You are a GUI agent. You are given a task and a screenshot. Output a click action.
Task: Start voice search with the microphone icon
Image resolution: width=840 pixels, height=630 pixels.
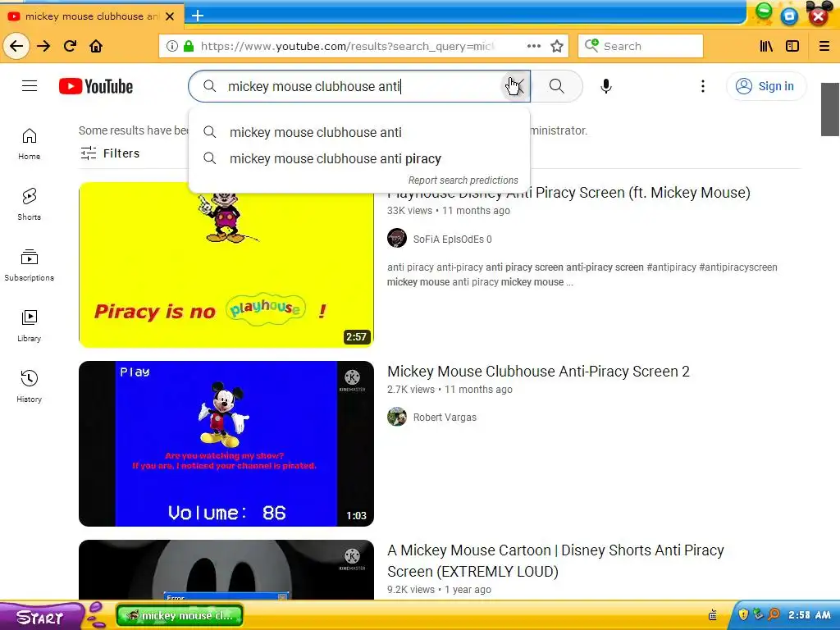pos(606,86)
